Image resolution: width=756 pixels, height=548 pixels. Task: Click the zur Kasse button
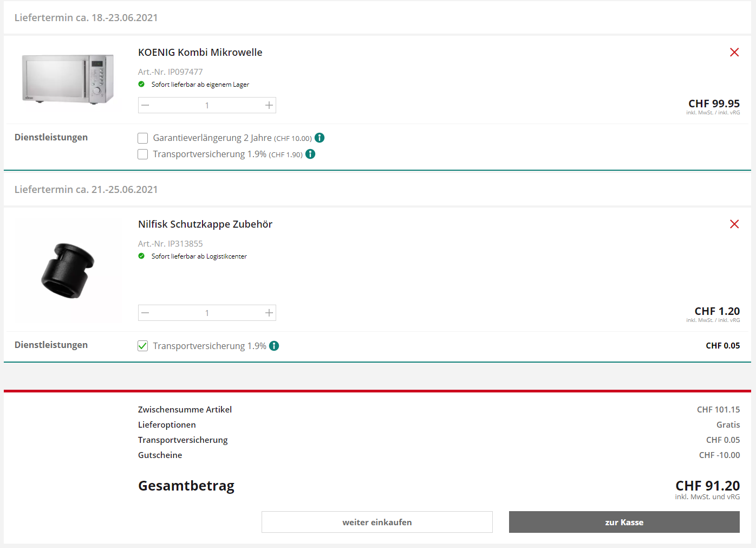click(x=624, y=522)
